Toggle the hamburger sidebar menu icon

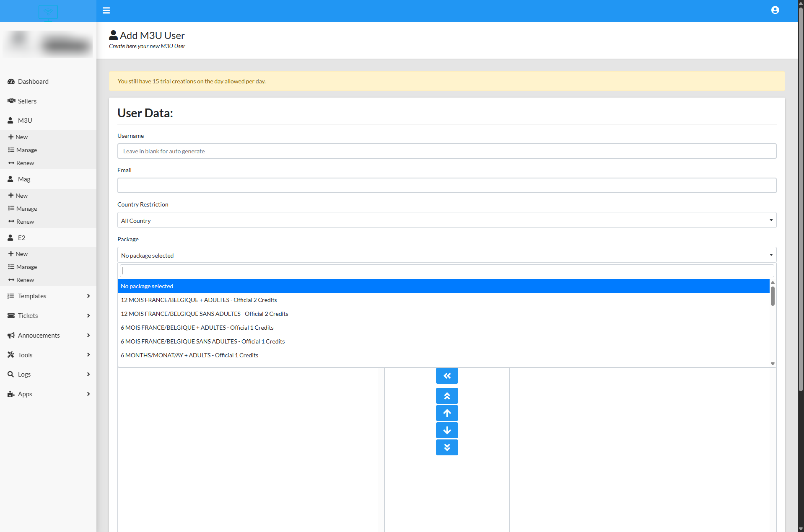[x=106, y=10]
